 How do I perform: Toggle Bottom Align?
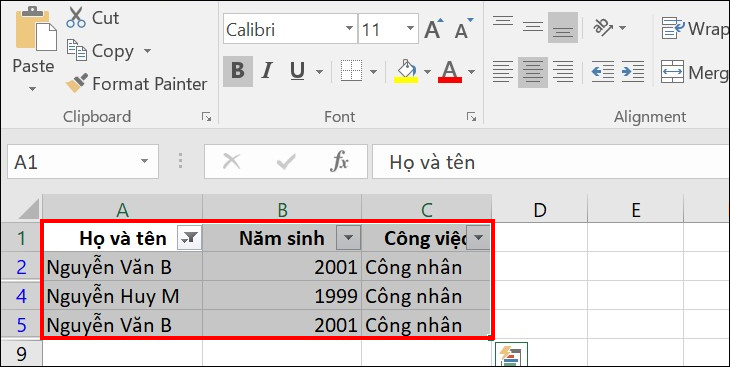pyautogui.click(x=563, y=27)
